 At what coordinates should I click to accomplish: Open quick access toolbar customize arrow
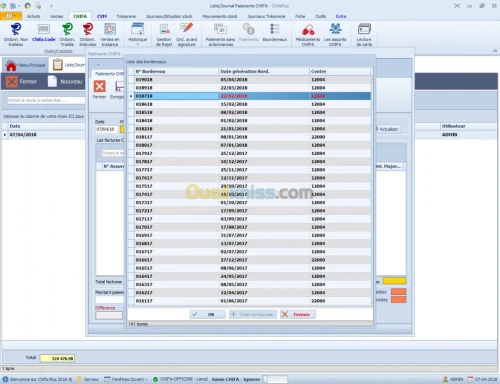pos(51,6)
